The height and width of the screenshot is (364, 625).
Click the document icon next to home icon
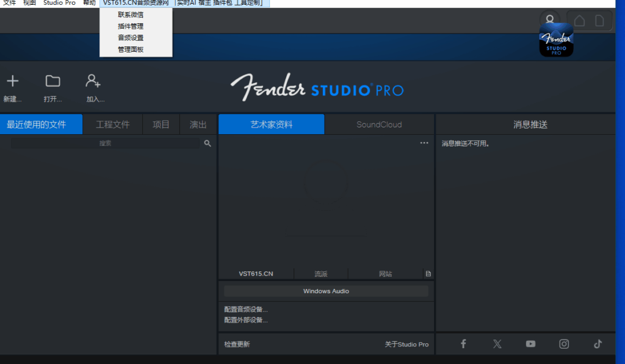point(599,20)
